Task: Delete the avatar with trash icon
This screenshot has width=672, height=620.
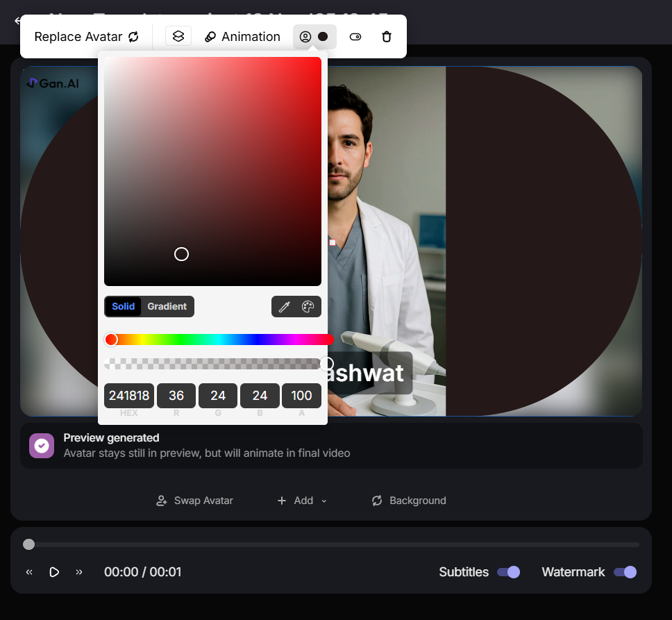Action: pyautogui.click(x=387, y=37)
